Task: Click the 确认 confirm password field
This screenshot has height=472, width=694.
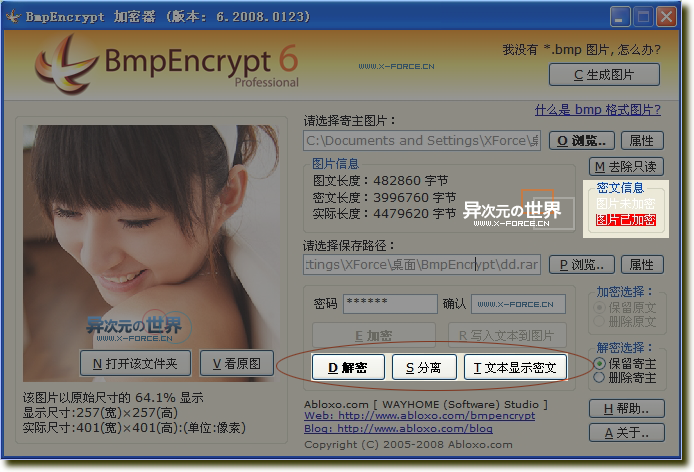Action: pyautogui.click(x=518, y=304)
